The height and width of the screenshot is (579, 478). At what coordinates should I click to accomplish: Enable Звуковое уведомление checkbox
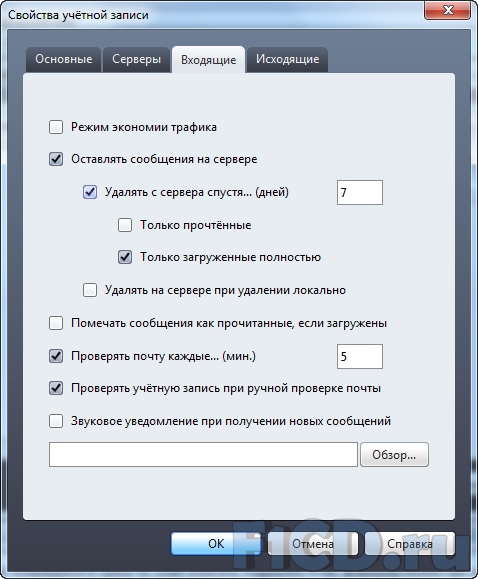[56, 421]
